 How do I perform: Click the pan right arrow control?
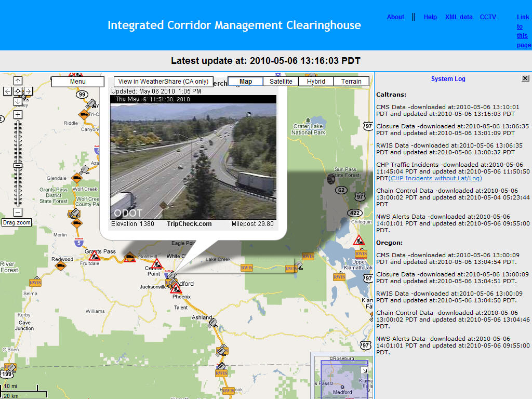coord(28,91)
